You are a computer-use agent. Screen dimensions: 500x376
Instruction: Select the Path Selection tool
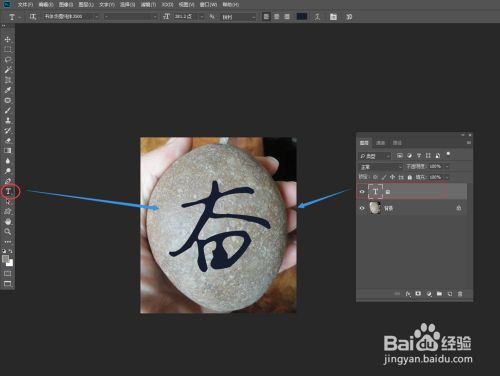[x=8, y=201]
